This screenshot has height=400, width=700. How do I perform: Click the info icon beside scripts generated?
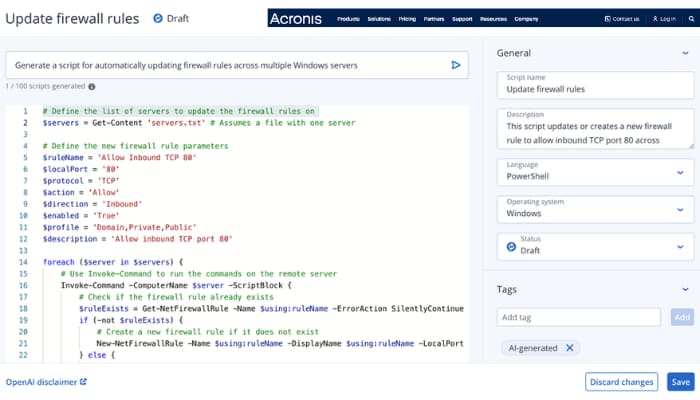click(x=92, y=87)
